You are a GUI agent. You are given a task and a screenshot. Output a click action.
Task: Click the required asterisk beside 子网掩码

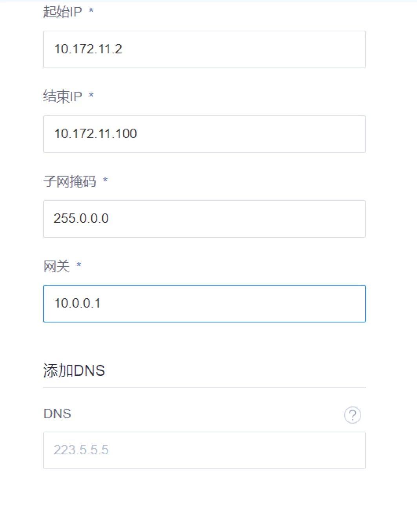(105, 180)
